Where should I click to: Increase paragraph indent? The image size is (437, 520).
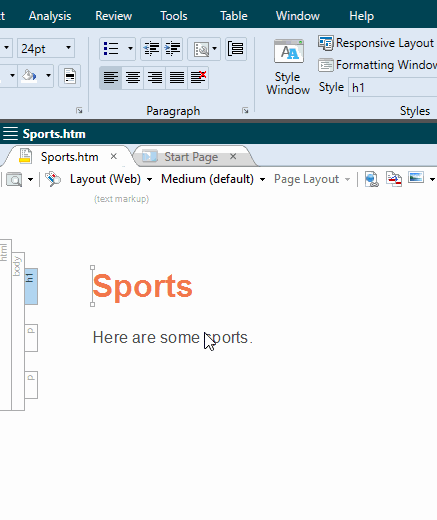(x=172, y=49)
